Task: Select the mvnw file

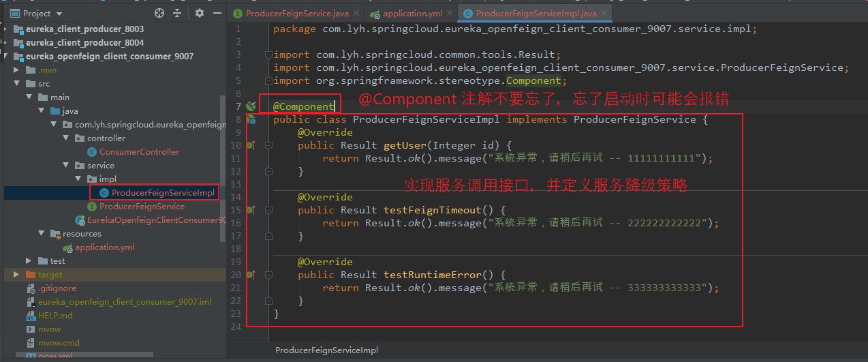Action: (x=49, y=329)
